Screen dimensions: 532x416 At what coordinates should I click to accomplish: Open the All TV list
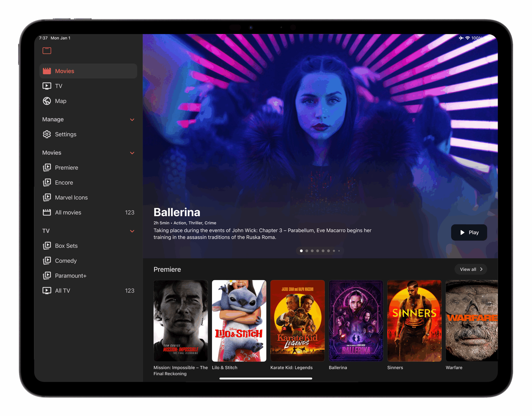click(62, 290)
